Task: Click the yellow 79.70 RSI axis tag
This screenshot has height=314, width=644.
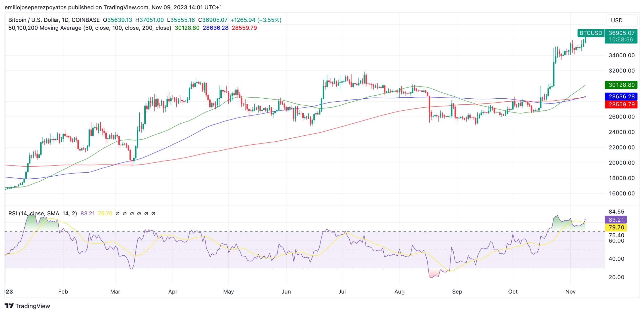Action: tap(616, 227)
